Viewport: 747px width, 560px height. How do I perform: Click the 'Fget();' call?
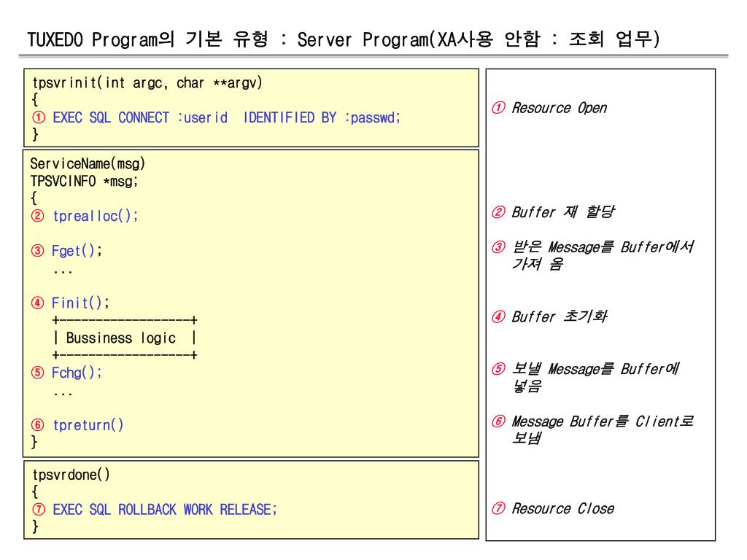(77, 251)
